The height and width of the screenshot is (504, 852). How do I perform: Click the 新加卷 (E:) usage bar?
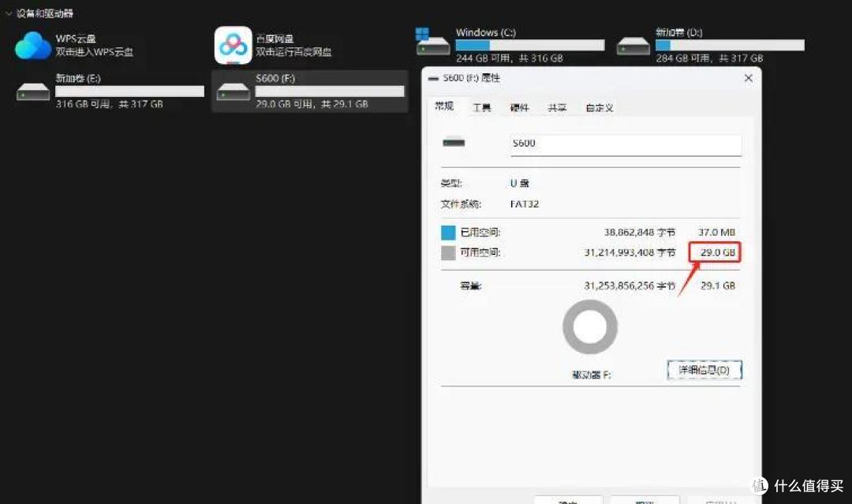click(130, 91)
